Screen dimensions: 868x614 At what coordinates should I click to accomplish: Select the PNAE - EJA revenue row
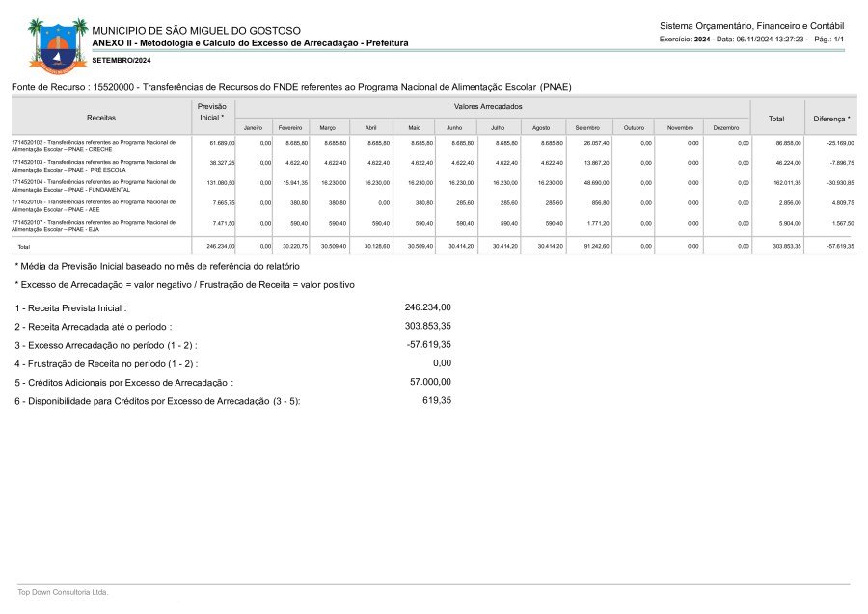tap(94, 225)
